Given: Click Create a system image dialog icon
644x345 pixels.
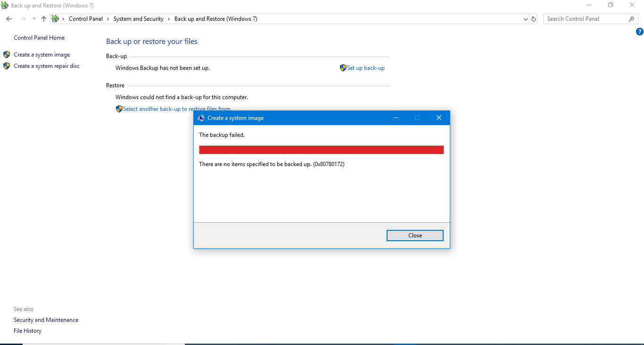Looking at the screenshot, I should 201,118.
